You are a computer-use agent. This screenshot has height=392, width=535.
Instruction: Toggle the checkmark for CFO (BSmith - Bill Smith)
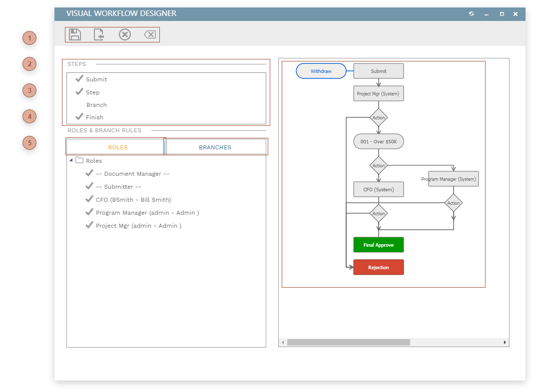click(89, 199)
